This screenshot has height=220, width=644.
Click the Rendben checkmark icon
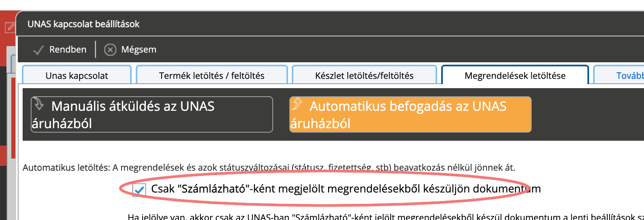click(38, 50)
